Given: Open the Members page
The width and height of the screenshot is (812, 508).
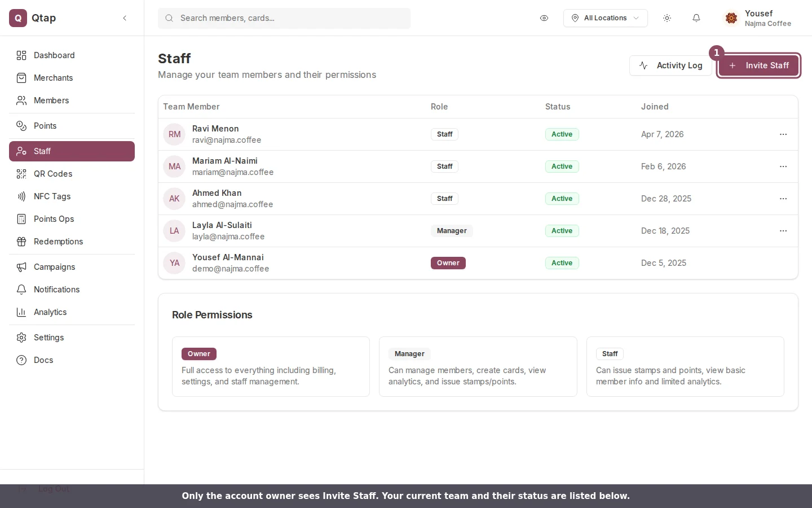Looking at the screenshot, I should (72, 100).
